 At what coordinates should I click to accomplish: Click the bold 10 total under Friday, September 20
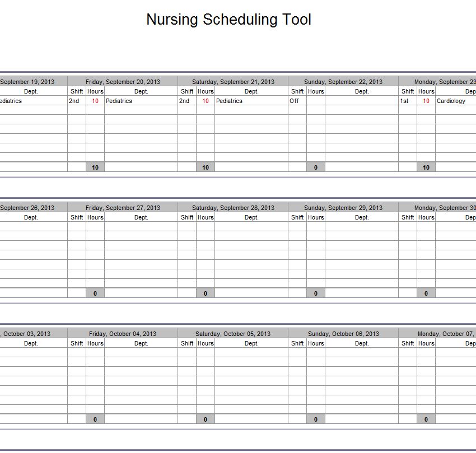[95, 167]
